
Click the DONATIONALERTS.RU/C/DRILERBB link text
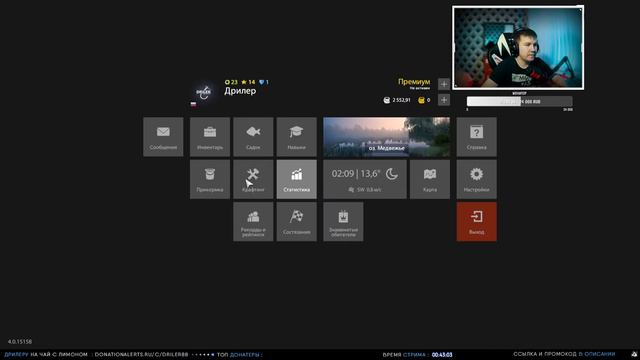(141, 355)
